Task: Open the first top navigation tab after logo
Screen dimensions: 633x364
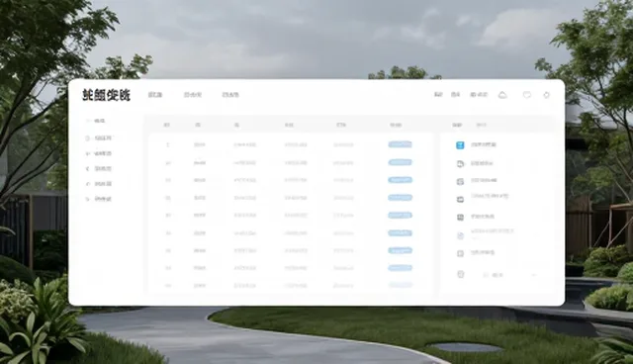Action: pos(155,95)
